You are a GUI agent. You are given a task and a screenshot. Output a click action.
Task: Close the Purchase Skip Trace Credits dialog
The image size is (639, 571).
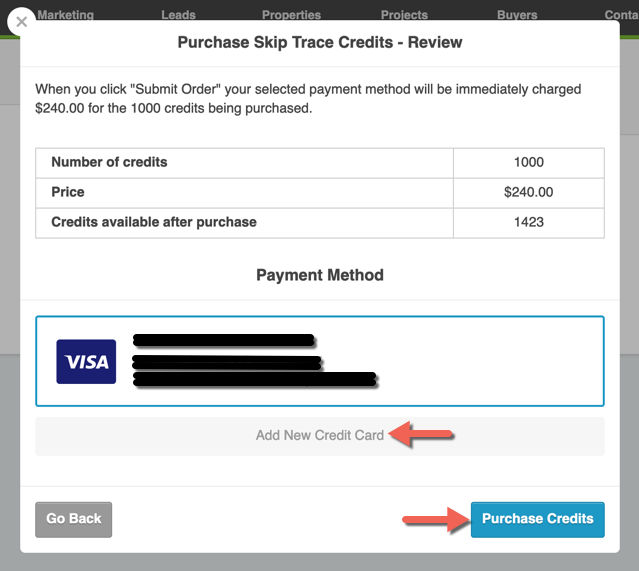pos(21,21)
